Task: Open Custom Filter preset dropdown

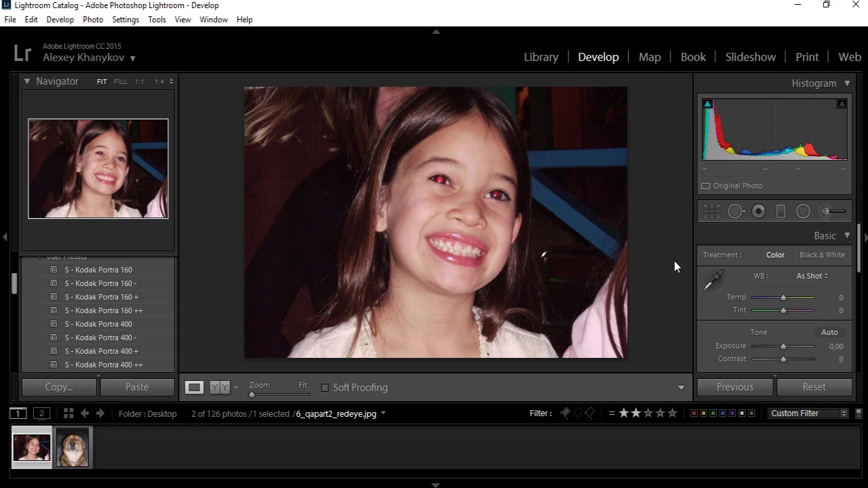Action: click(808, 413)
